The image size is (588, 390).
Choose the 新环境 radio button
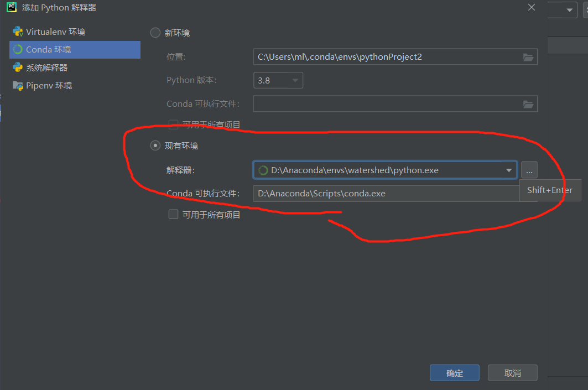[155, 33]
